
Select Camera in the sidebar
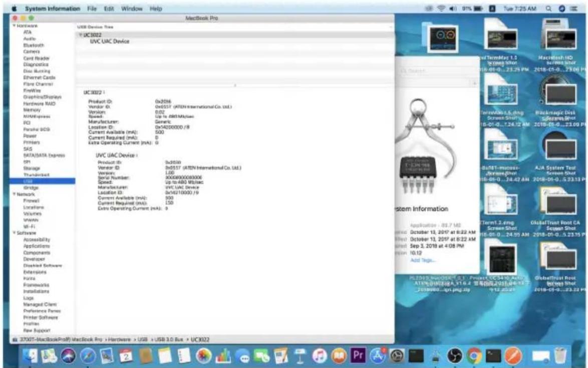(x=32, y=52)
